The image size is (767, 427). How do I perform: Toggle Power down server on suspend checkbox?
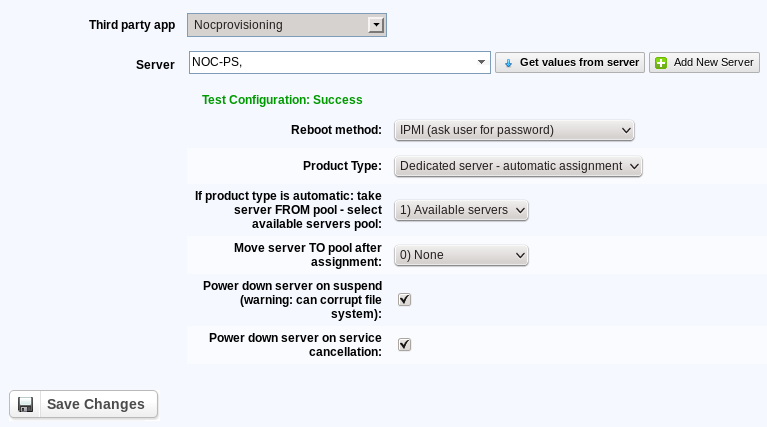pyautogui.click(x=404, y=299)
